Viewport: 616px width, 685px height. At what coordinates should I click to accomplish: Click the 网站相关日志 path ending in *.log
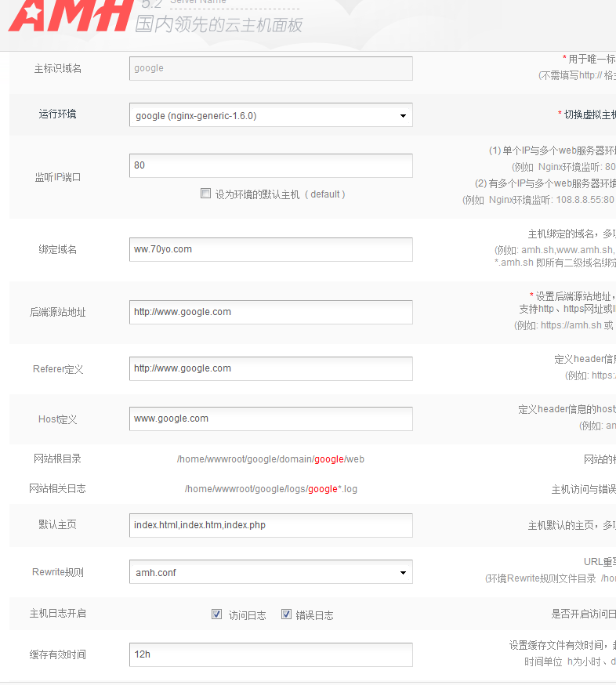click(270, 489)
